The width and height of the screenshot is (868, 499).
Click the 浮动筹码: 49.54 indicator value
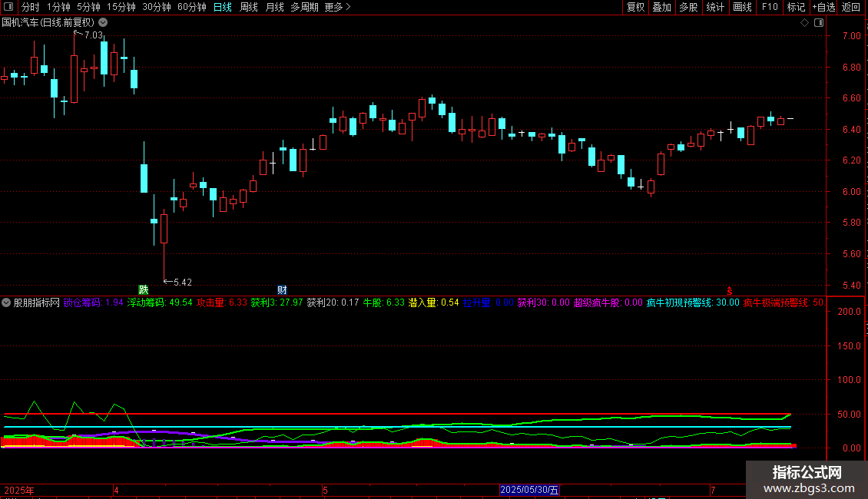(x=160, y=302)
